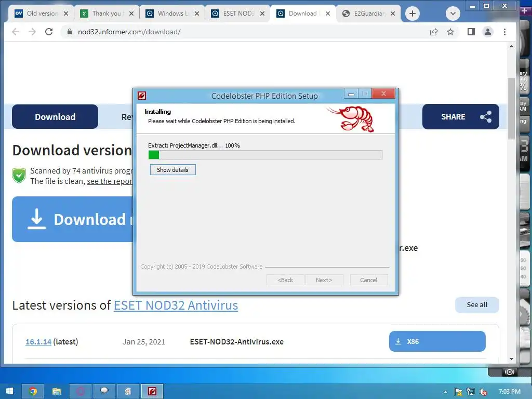The image size is (532, 399).
Task: Open the network tray icon
Action: (471, 392)
